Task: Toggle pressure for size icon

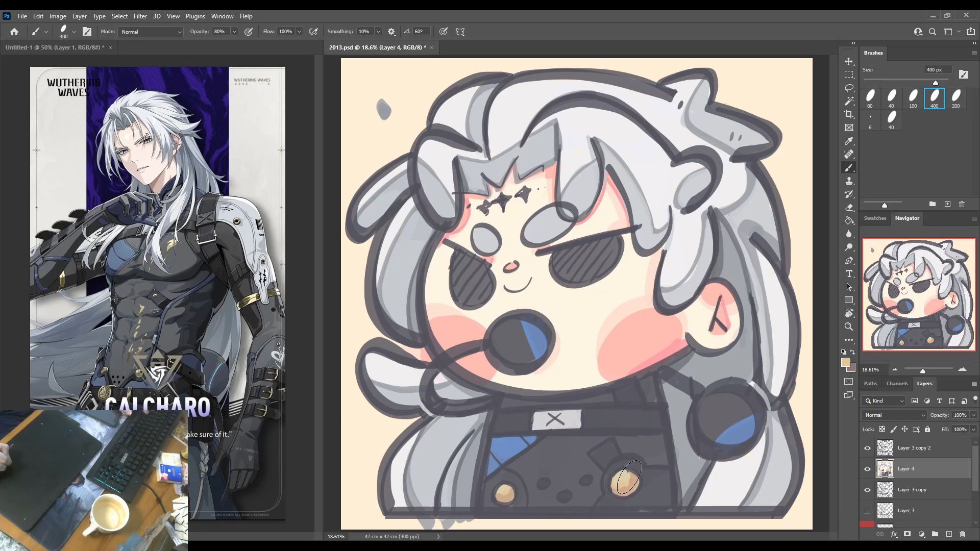Action: (x=444, y=32)
